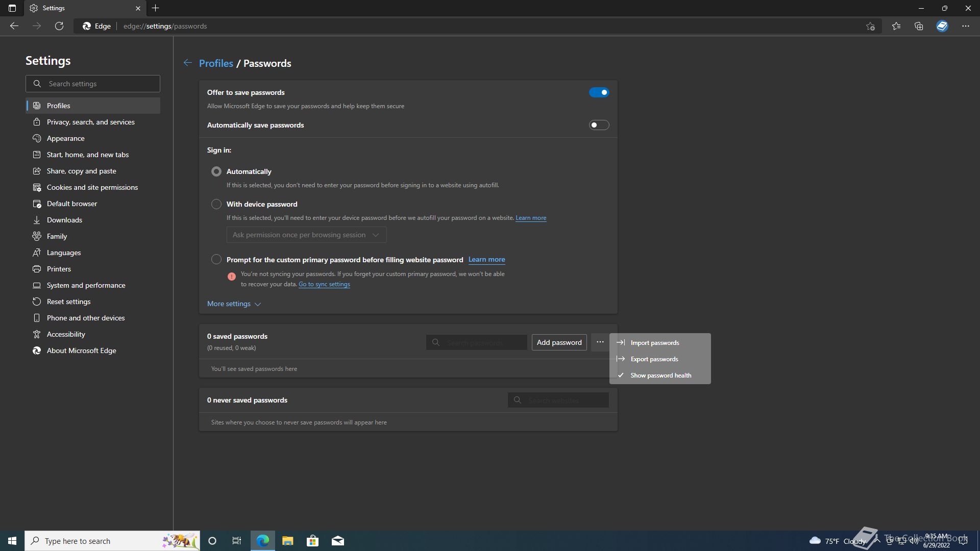
Task: Click the profile avatar icon
Action: click(942, 26)
